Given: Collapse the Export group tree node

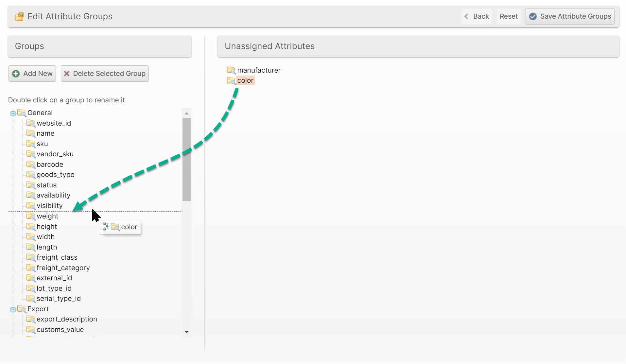Looking at the screenshot, I should (13, 310).
